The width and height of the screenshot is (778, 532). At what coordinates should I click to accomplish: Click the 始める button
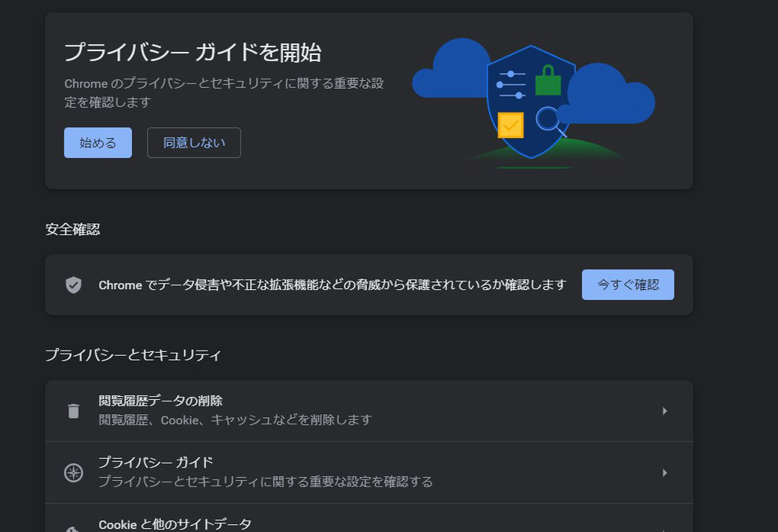(x=97, y=143)
